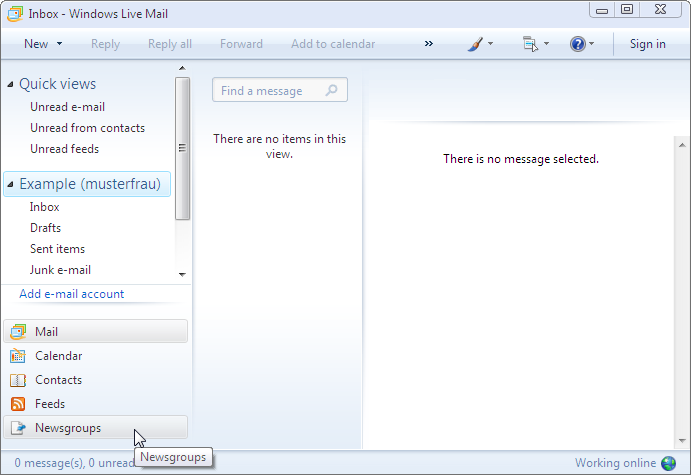Open the Newsgroups icon

point(18,428)
